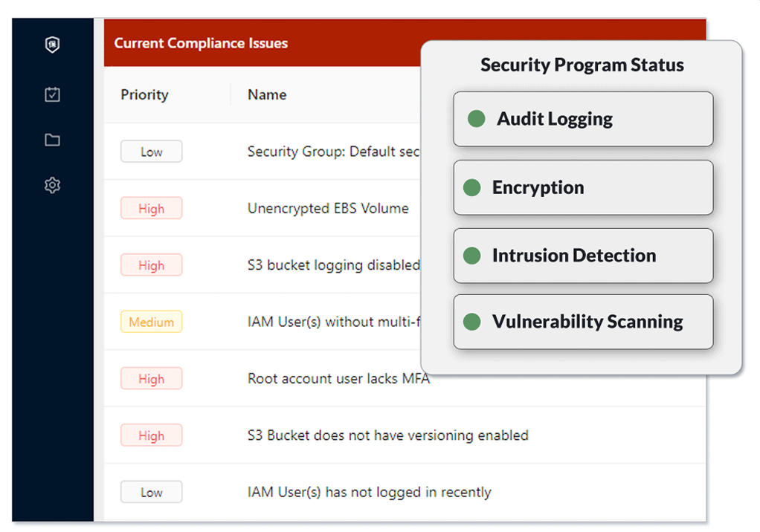
Task: Sort by the Name column header
Action: pyautogui.click(x=267, y=94)
